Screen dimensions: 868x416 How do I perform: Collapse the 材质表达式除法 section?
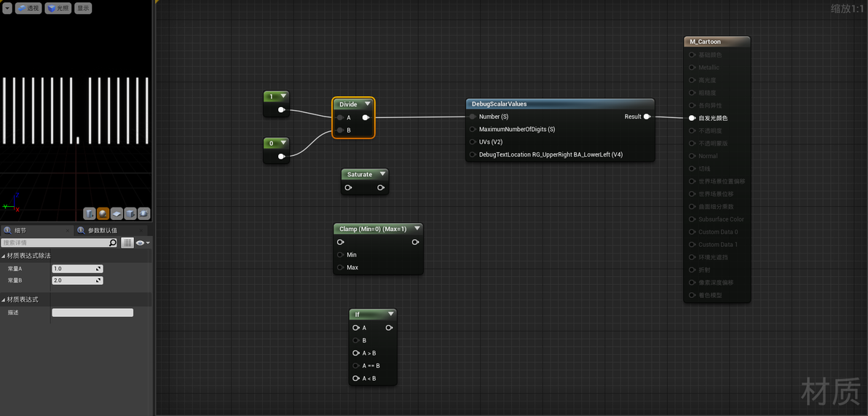[4, 256]
